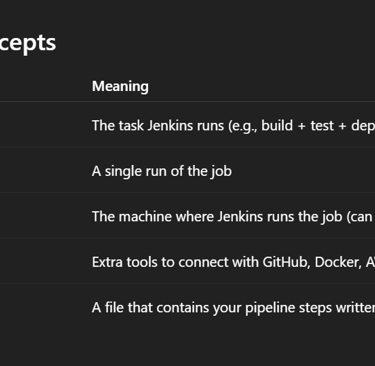Select the 'Extra tools to connect with GitHub' cell
This screenshot has width=375, height=366.
(x=233, y=262)
